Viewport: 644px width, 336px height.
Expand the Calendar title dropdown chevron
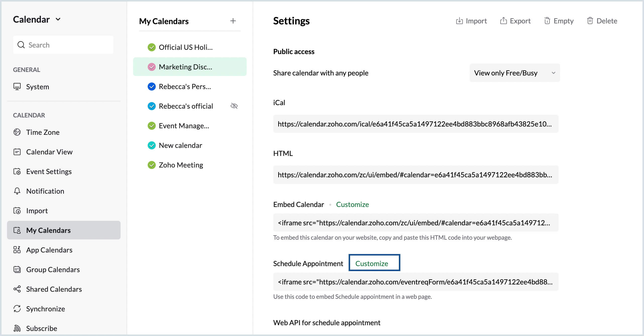pos(58,19)
